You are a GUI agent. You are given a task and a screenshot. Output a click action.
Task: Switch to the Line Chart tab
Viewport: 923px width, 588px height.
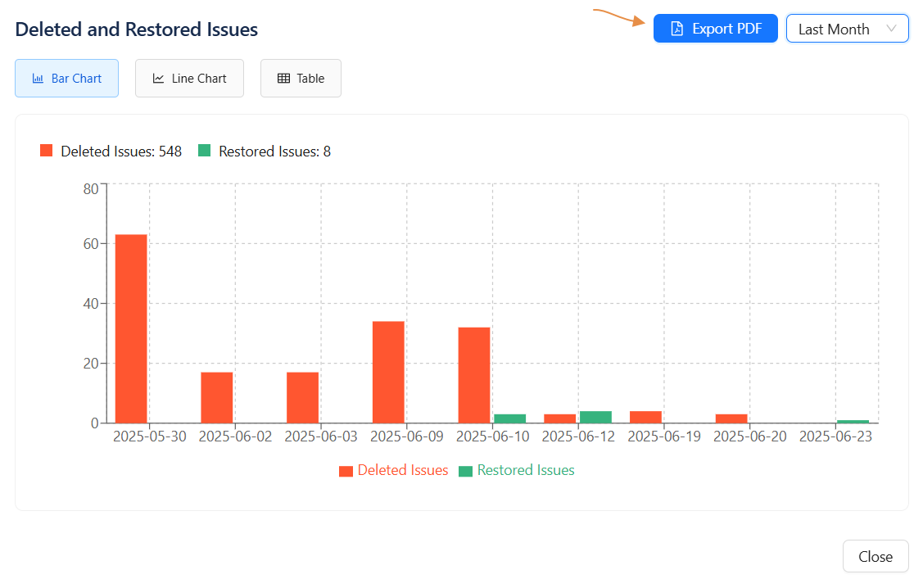click(189, 79)
